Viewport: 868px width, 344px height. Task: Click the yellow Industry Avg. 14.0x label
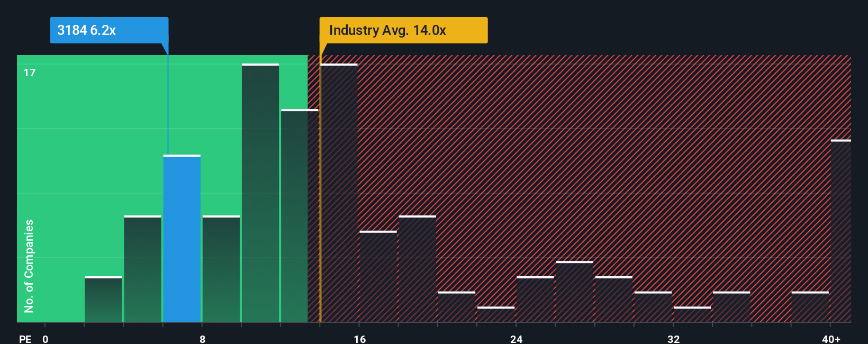tap(403, 30)
